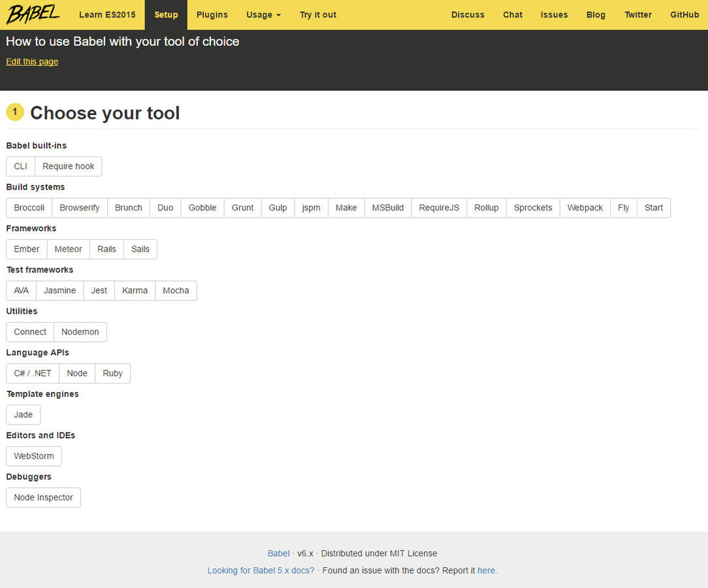Select the Node Inspector debugger

(x=43, y=498)
